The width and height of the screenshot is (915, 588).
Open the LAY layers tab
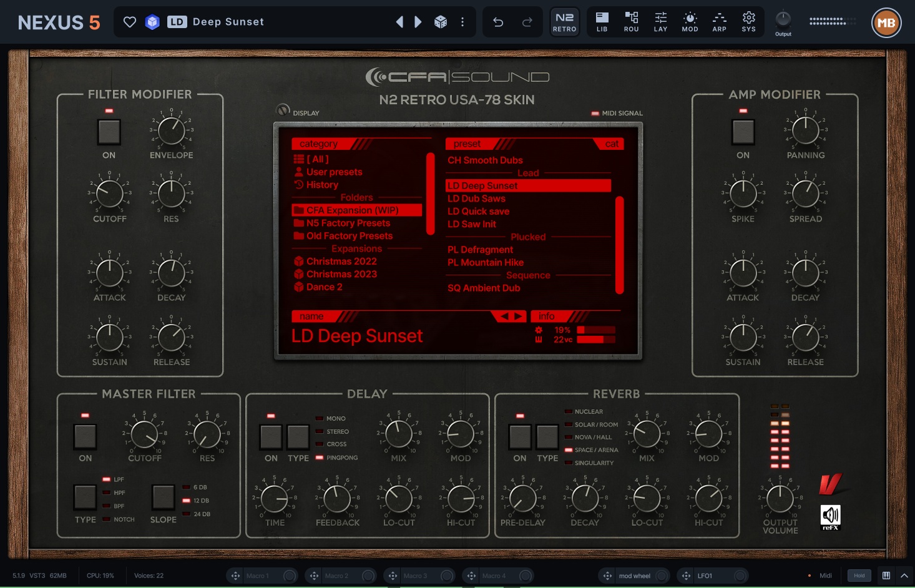660,22
